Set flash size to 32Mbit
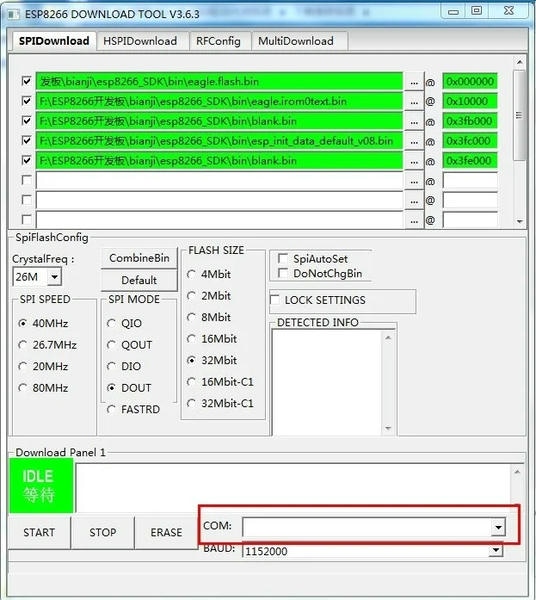The image size is (536, 600). (191, 360)
